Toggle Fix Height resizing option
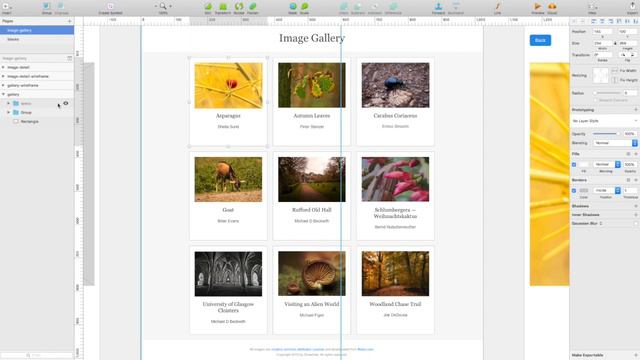 (615, 80)
